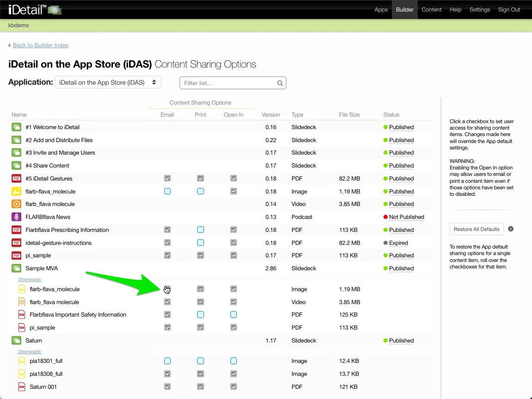Enable Print for Flarbflava Prescribing Information
Viewport: 532px width, 399px height.
point(200,230)
